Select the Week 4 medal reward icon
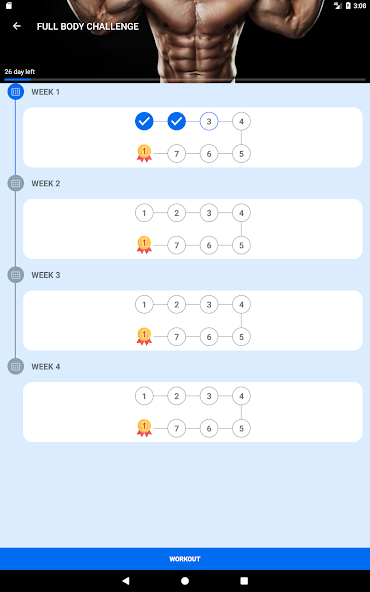The image size is (370, 592). [144, 428]
